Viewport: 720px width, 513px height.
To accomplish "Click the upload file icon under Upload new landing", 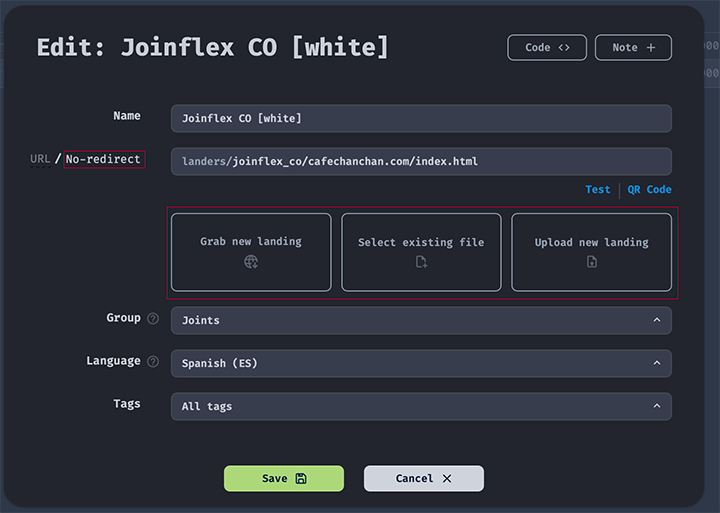I will point(591,262).
